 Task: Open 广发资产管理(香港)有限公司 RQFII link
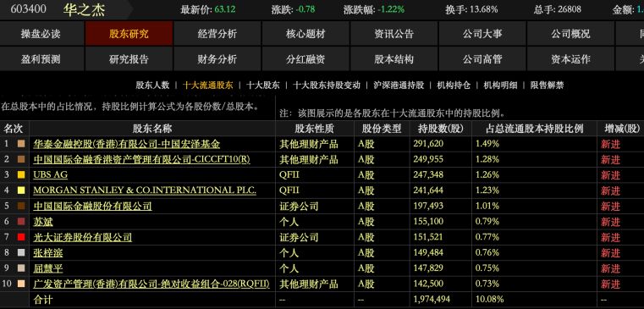tap(151, 284)
